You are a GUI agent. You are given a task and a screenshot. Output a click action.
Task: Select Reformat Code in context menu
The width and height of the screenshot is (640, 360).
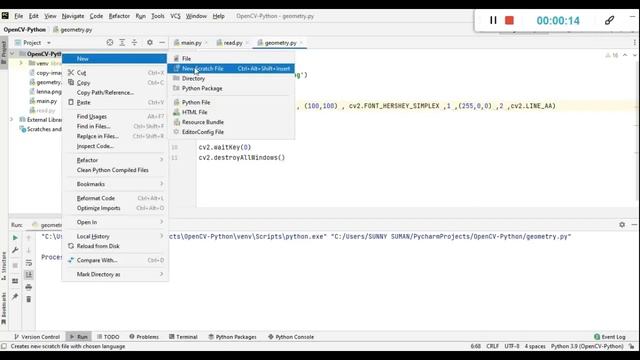click(115, 198)
